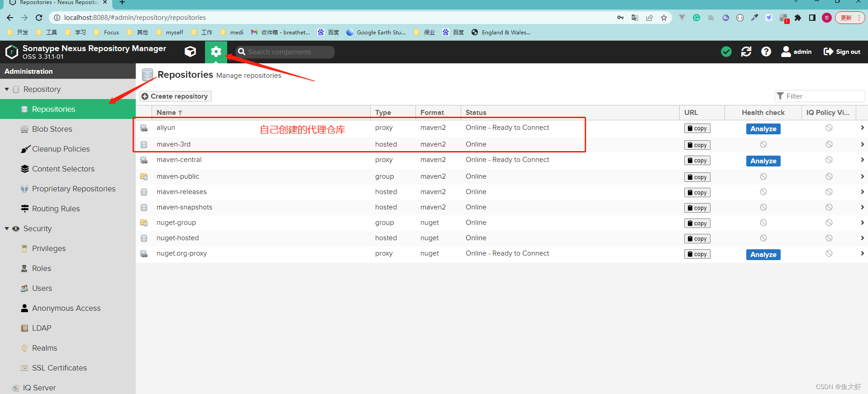Copy URL for maven-3rd repository
Image resolution: width=868 pixels, height=394 pixels.
(x=697, y=145)
